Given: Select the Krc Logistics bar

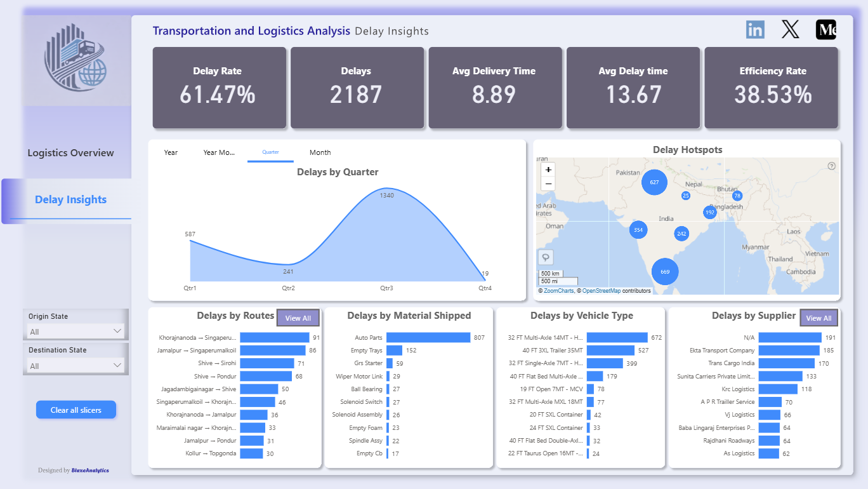Looking at the screenshot, I should 778,389.
